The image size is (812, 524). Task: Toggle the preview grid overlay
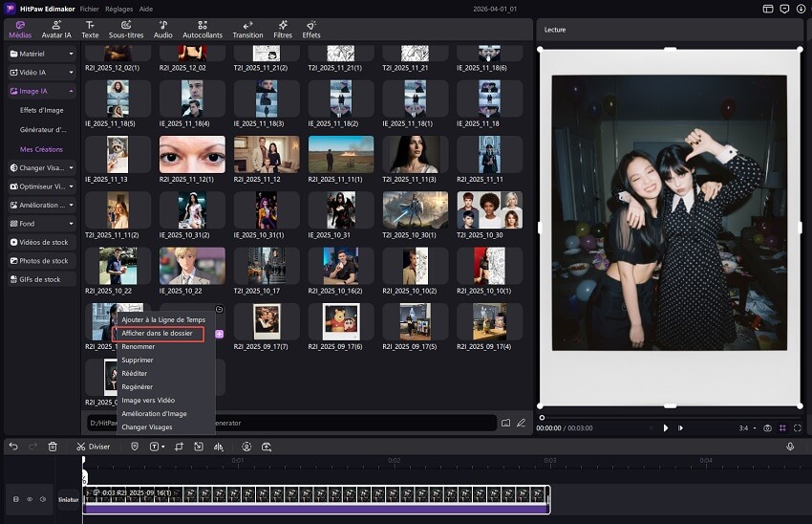[782, 428]
